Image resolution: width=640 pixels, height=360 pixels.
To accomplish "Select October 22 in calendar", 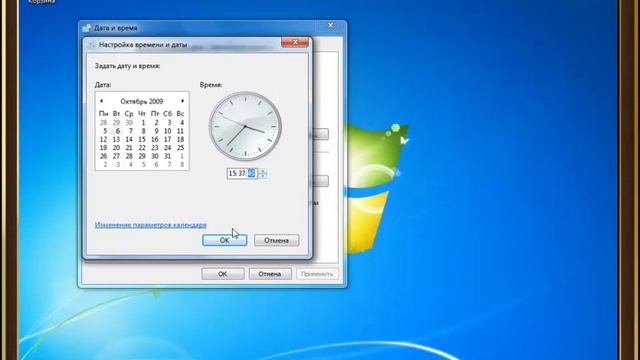I will (x=142, y=148).
